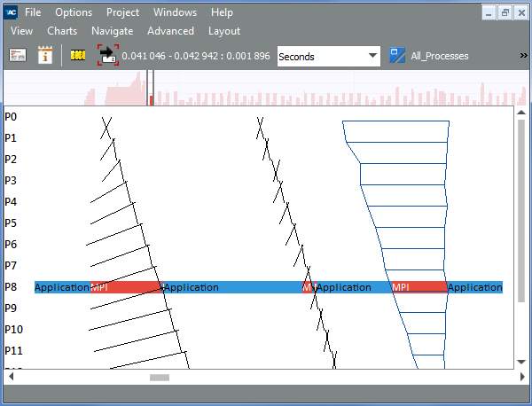The image size is (532, 406).
Task: Select process row label P10
Action: click(x=13, y=330)
